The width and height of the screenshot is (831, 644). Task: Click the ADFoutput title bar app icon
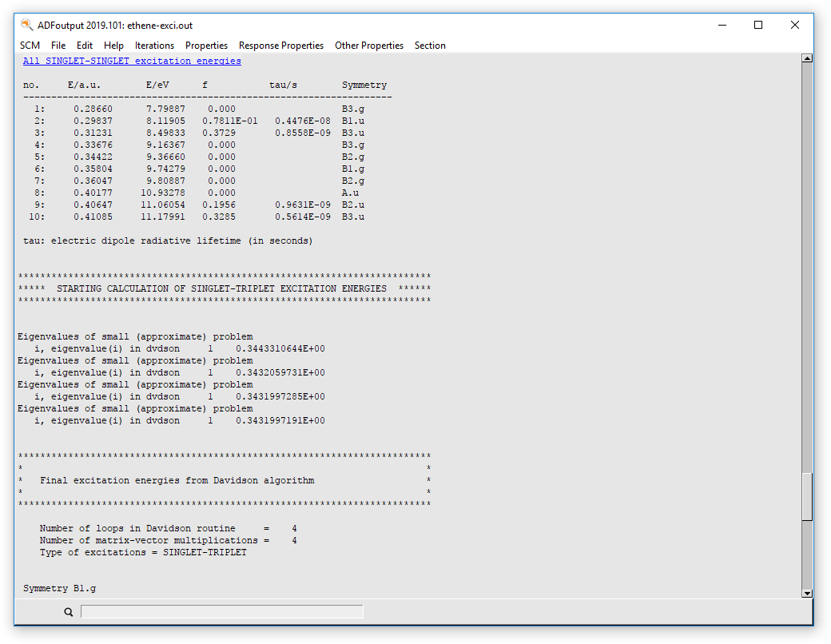point(26,25)
